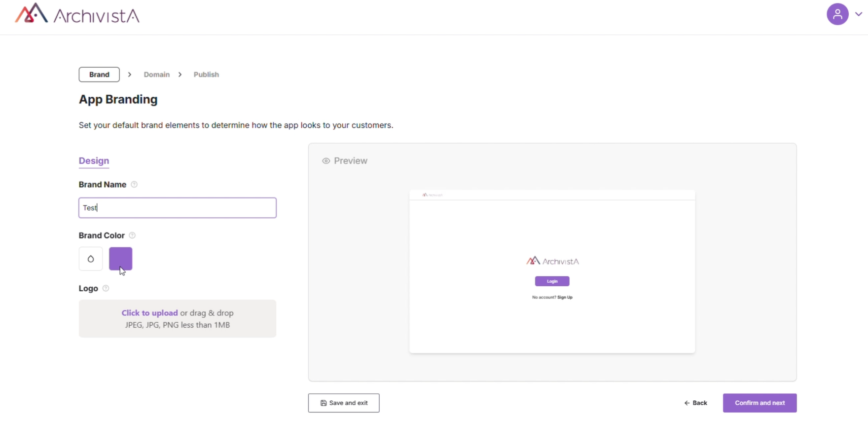The image size is (868, 422).
Task: Go to the Publish step
Action: pos(206,75)
